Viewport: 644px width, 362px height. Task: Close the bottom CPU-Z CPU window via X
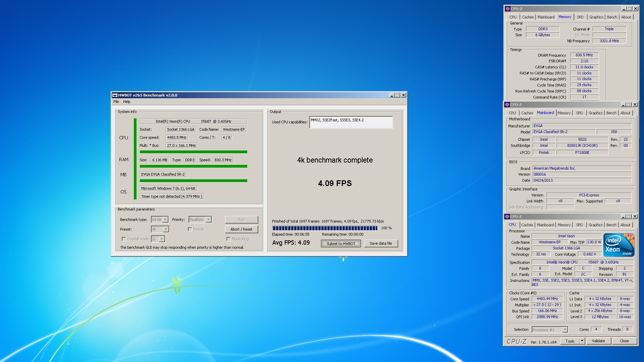coord(635,217)
